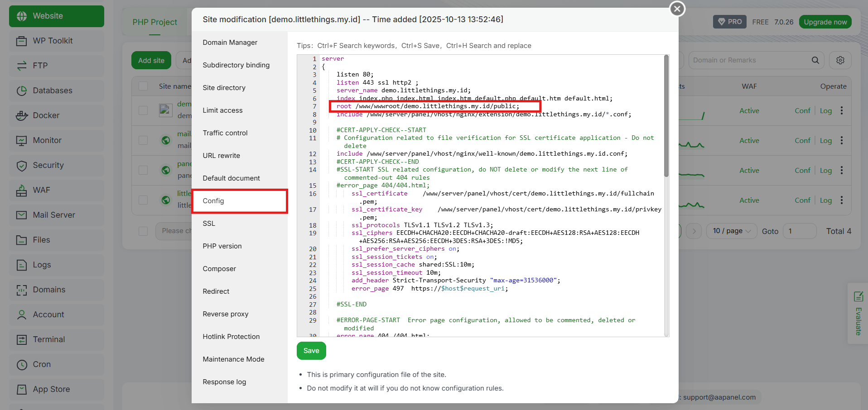Open site list settings gear
The image size is (868, 410).
[840, 60]
